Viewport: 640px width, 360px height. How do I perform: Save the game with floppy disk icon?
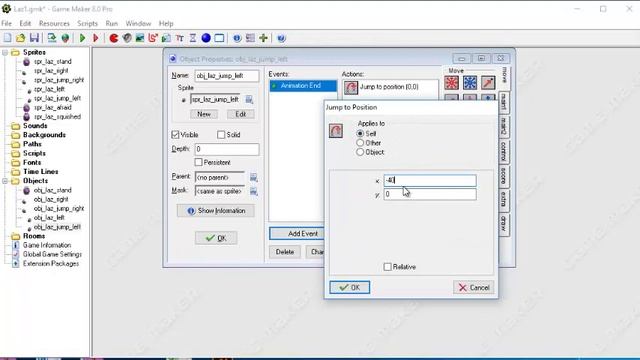click(x=34, y=38)
